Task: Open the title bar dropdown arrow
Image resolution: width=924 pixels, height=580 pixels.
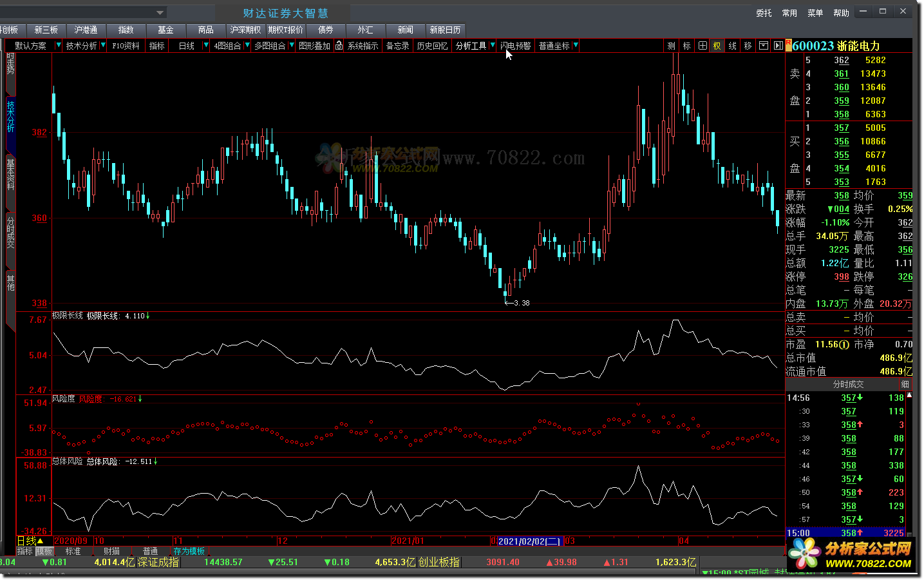Action: point(160,12)
